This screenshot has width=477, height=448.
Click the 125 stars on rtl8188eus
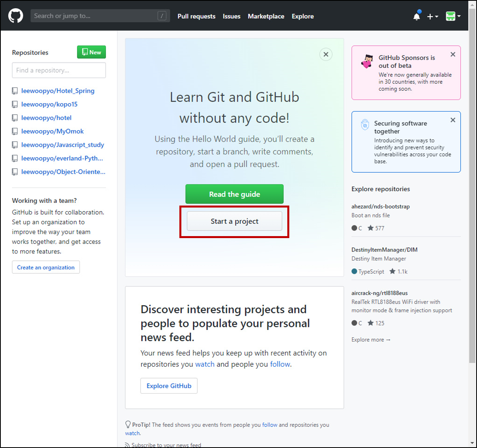(376, 323)
